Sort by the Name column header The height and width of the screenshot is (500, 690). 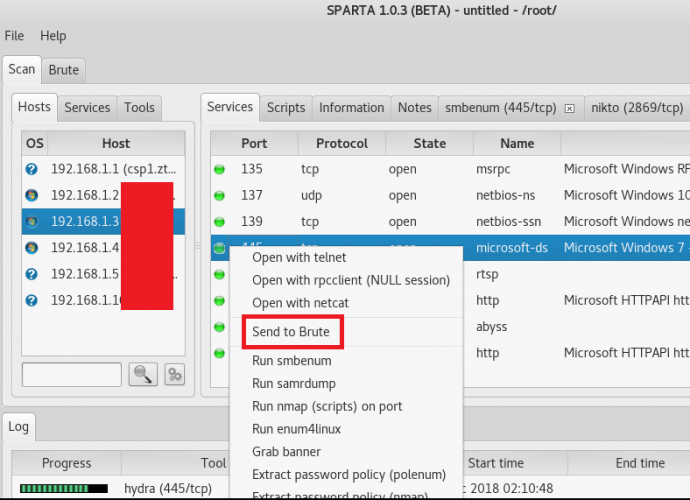click(517, 143)
